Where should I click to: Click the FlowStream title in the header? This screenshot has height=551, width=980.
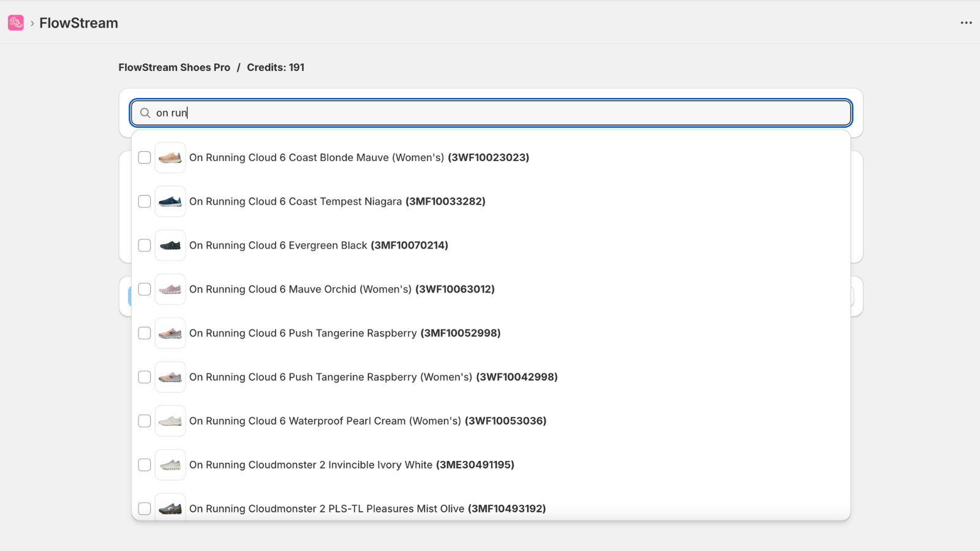click(78, 23)
